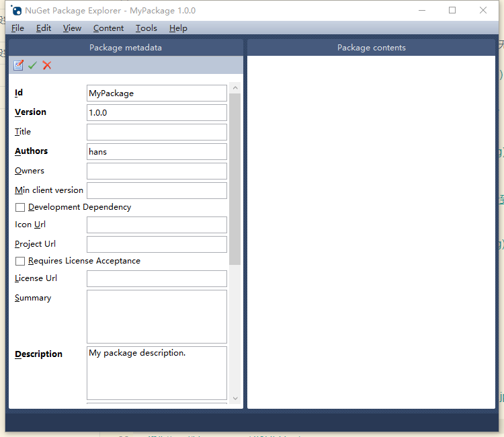
Task: Open the Edit menu
Action: (44, 28)
